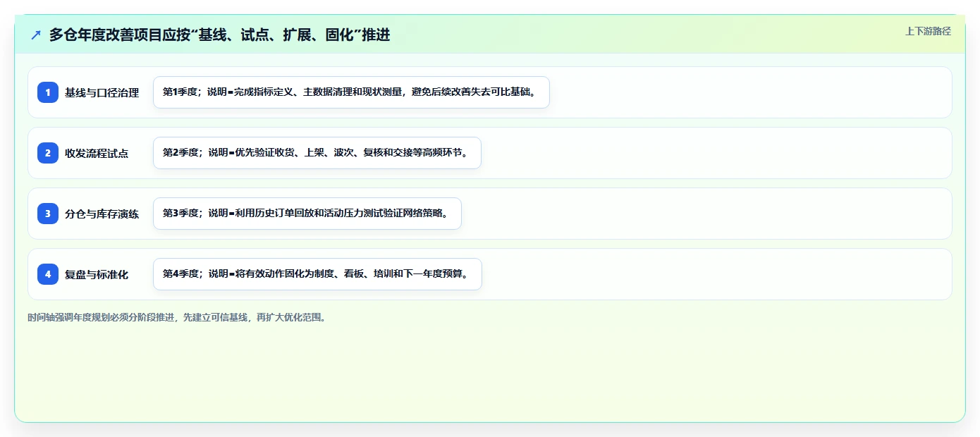Click the step 2 number badge

point(48,153)
